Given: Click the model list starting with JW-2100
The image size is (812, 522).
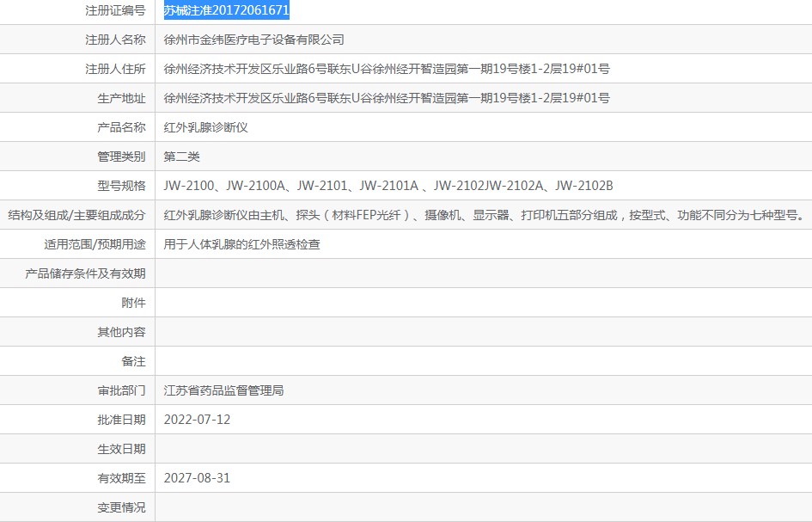Looking at the screenshot, I should tap(388, 186).
